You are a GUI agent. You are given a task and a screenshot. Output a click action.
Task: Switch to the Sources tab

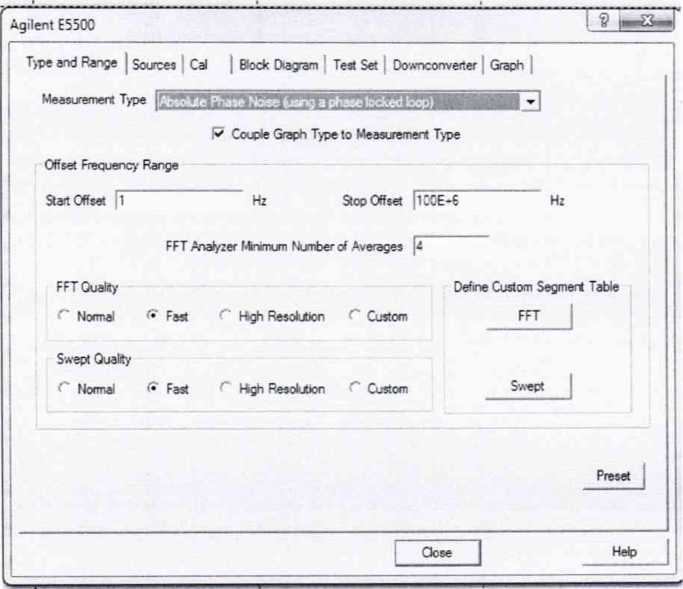(x=154, y=65)
